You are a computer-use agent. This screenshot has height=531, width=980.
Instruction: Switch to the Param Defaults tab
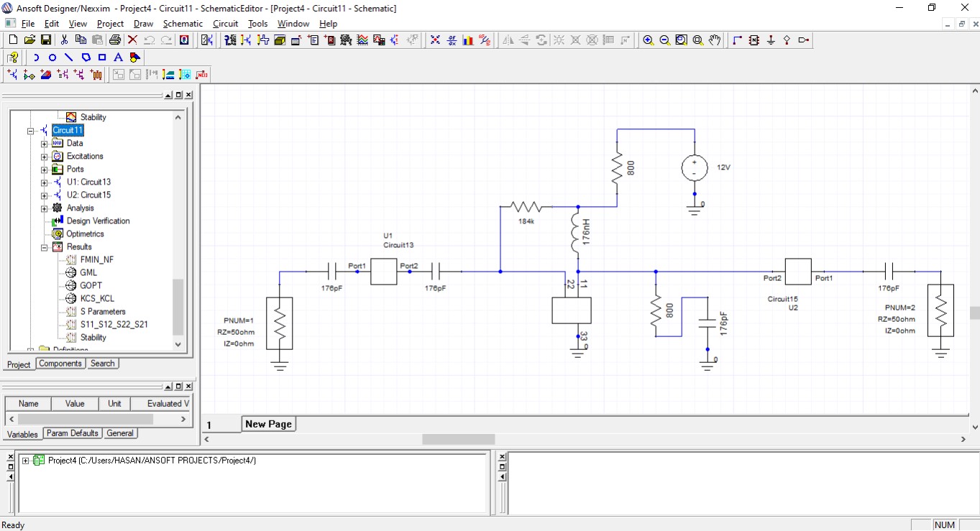72,433
